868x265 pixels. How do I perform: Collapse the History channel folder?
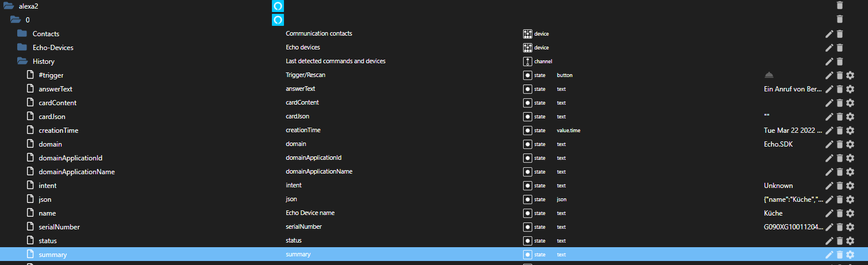pyautogui.click(x=22, y=61)
